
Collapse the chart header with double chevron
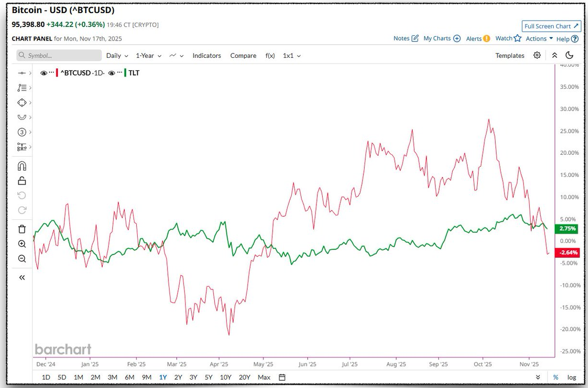pos(555,55)
